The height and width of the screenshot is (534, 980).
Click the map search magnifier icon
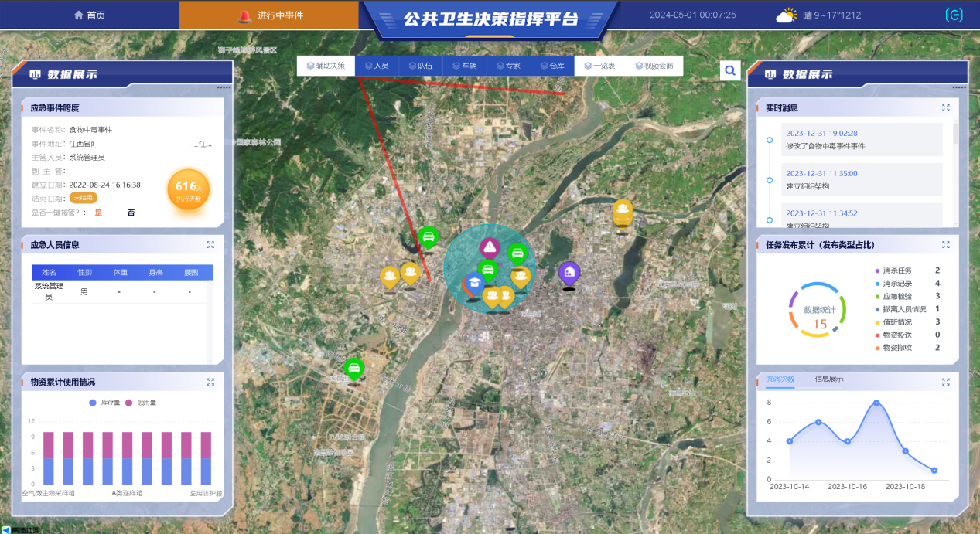click(x=730, y=71)
